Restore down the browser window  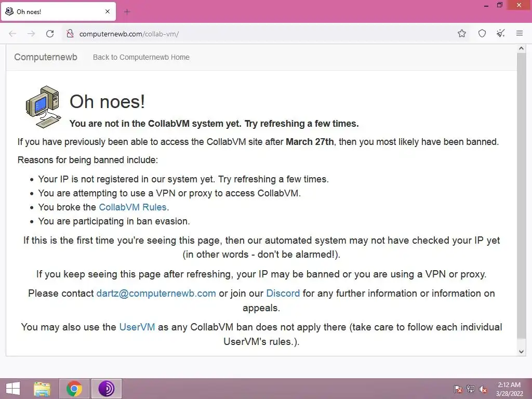tap(499, 5)
